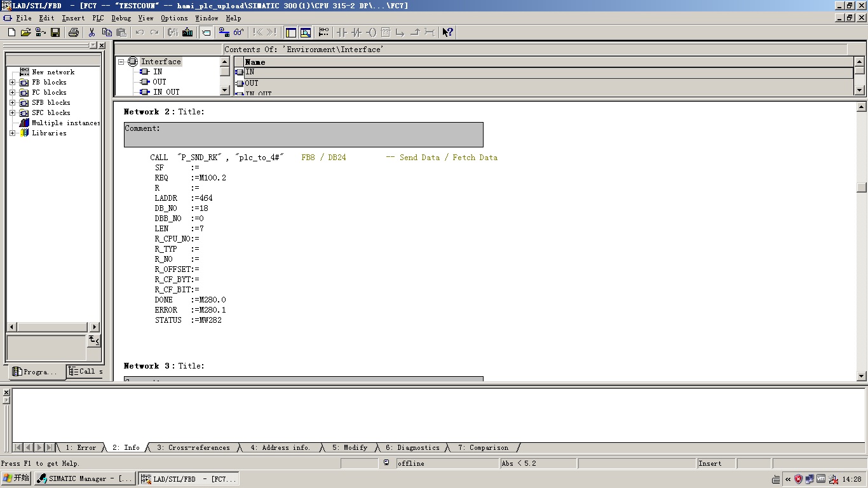
Task: Switch to the Cross-references tab
Action: coord(193,447)
